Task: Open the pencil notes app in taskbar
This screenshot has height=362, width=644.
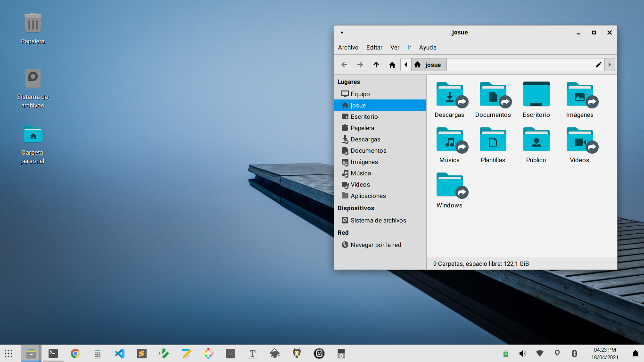Action: pyautogui.click(x=186, y=354)
